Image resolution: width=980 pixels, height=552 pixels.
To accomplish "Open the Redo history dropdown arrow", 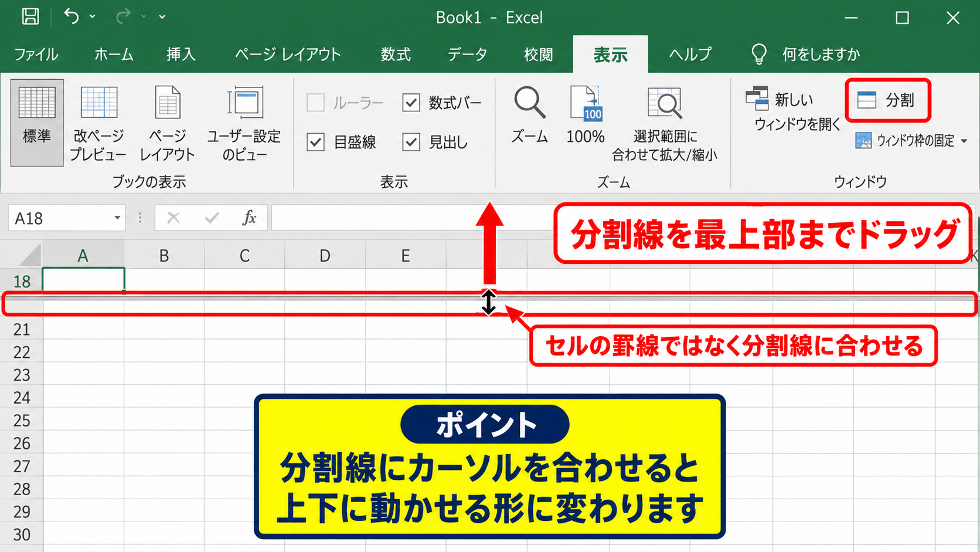I will [144, 16].
